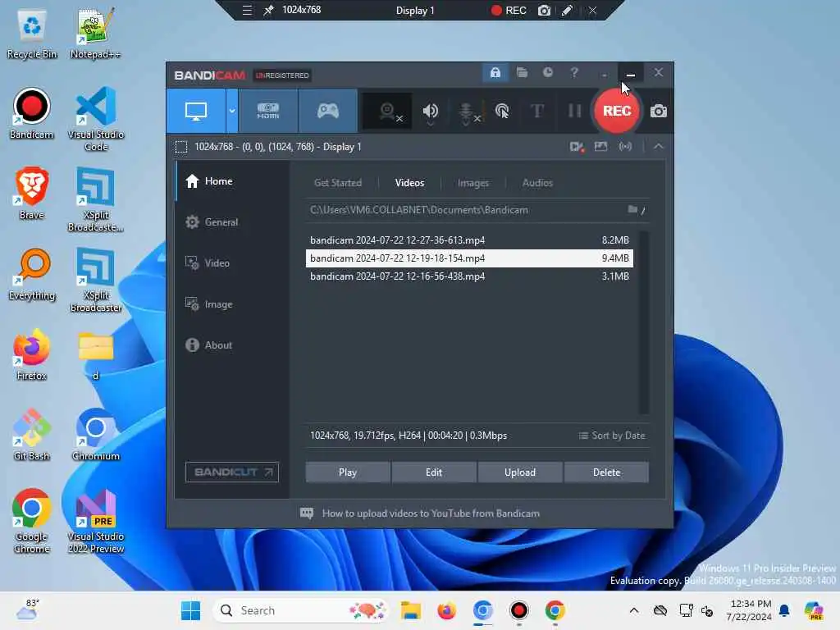Click the video list scrollbar

click(x=644, y=322)
